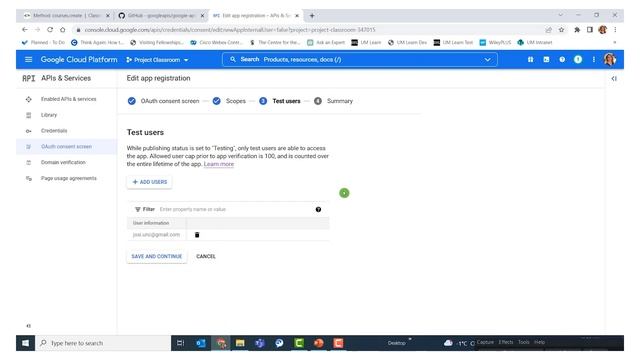Image resolution: width=640 pixels, height=360 pixels.
Task: Open the Windows Start menu
Action: (25, 343)
